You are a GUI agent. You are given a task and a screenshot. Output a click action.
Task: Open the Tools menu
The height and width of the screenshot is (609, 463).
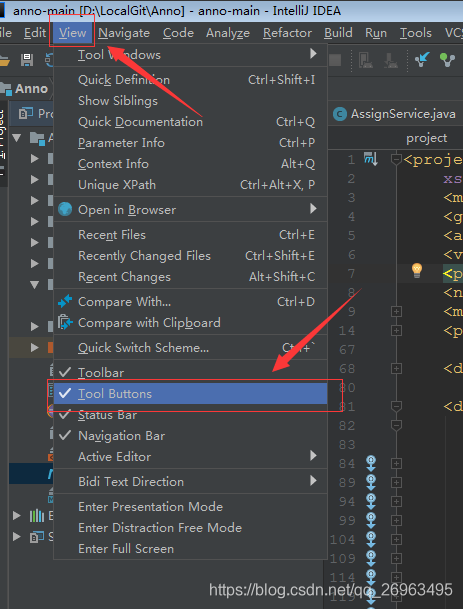416,33
